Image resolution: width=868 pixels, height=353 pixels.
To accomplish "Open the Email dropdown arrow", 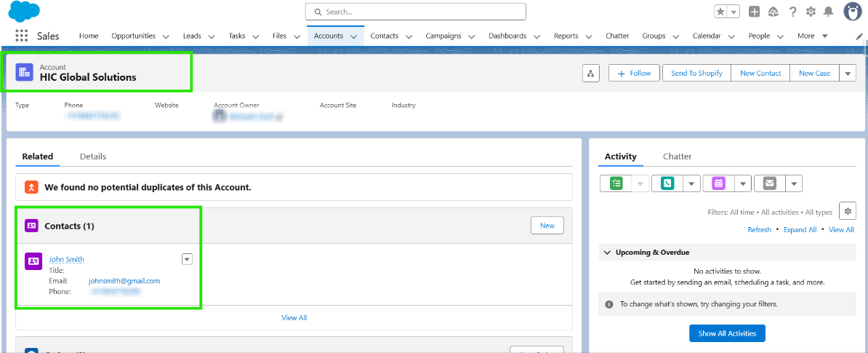I will 794,183.
